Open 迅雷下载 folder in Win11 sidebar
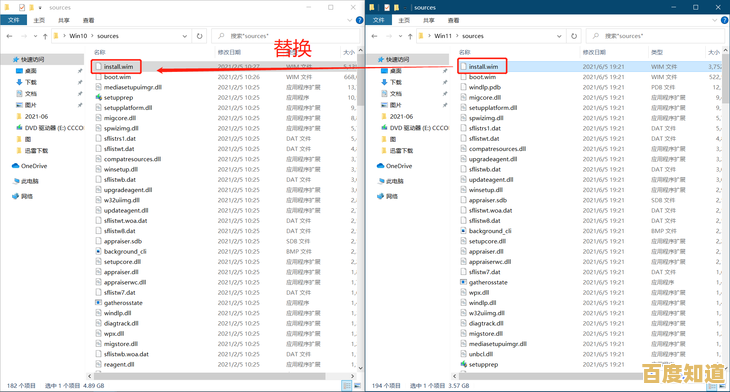 point(397,150)
